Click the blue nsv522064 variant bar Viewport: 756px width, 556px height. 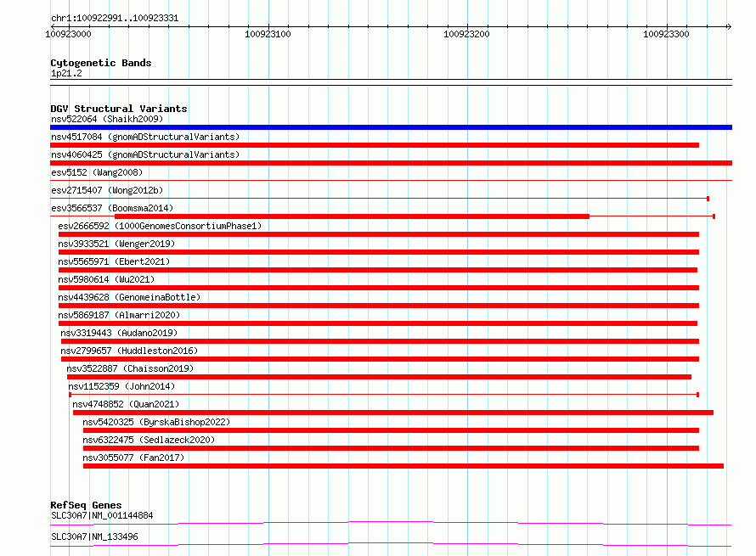click(391, 127)
